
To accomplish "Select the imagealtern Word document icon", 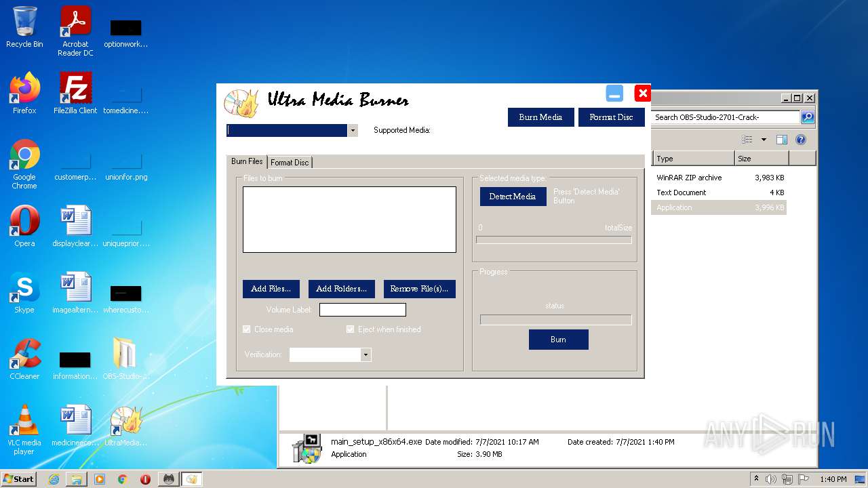I will [x=75, y=293].
